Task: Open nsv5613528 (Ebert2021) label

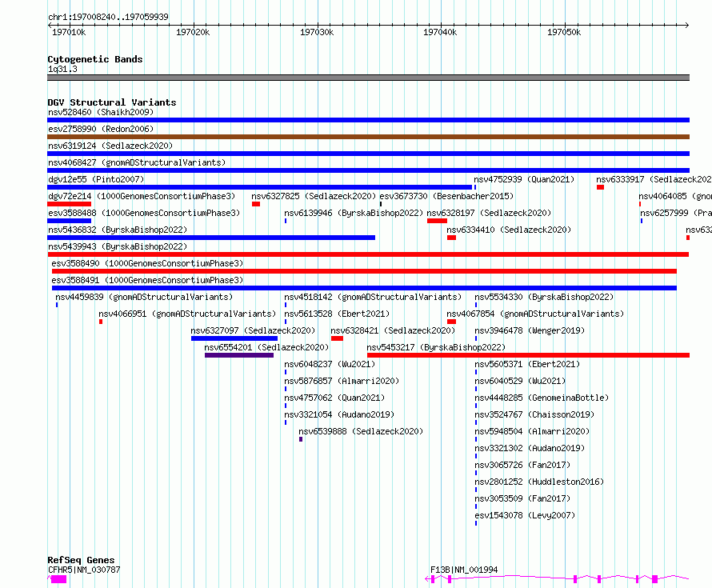Action: tap(337, 314)
